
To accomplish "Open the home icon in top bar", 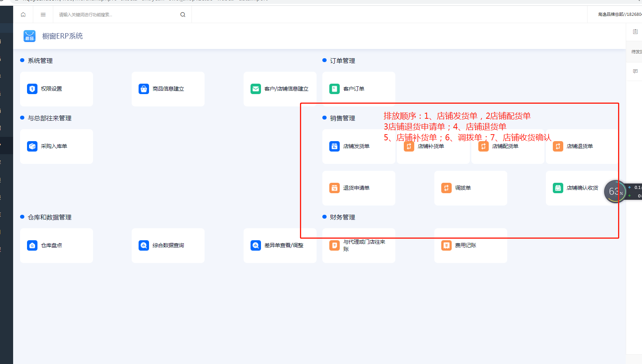I will click(23, 15).
